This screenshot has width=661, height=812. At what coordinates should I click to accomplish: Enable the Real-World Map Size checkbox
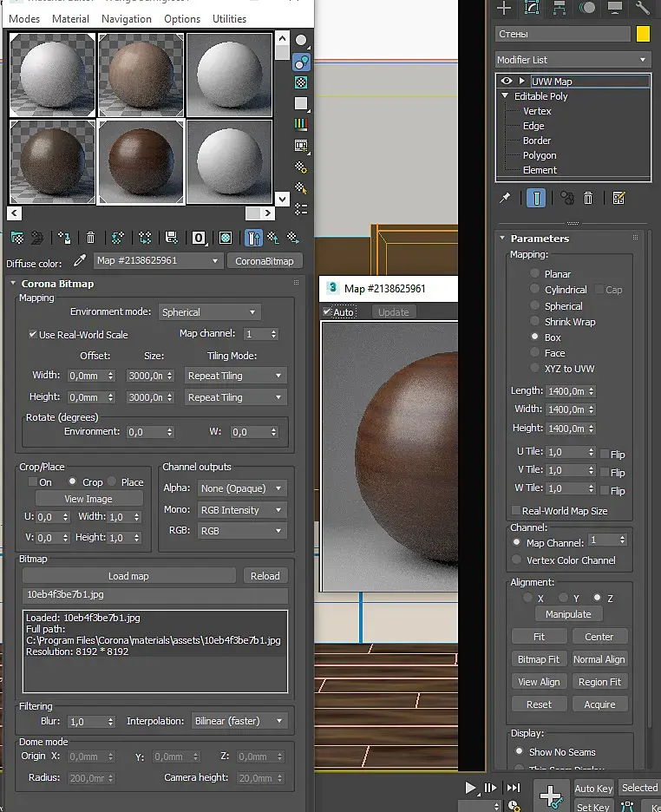click(x=515, y=511)
